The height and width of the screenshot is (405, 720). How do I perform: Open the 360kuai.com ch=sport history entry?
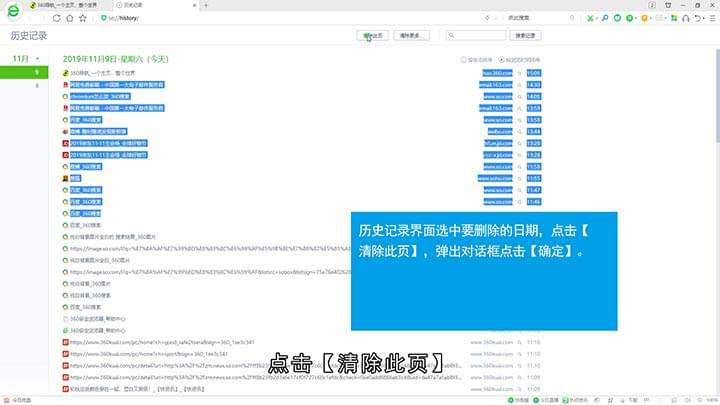pos(149,354)
